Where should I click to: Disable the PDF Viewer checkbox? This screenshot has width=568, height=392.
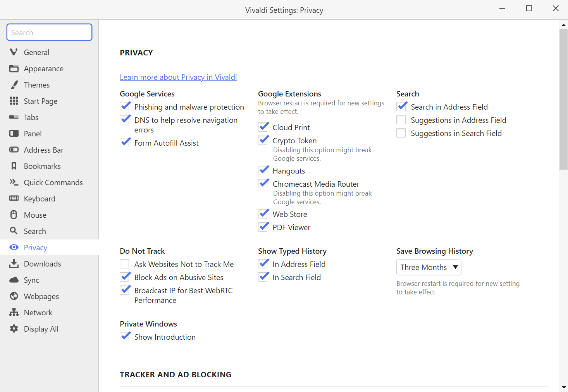pyautogui.click(x=263, y=227)
